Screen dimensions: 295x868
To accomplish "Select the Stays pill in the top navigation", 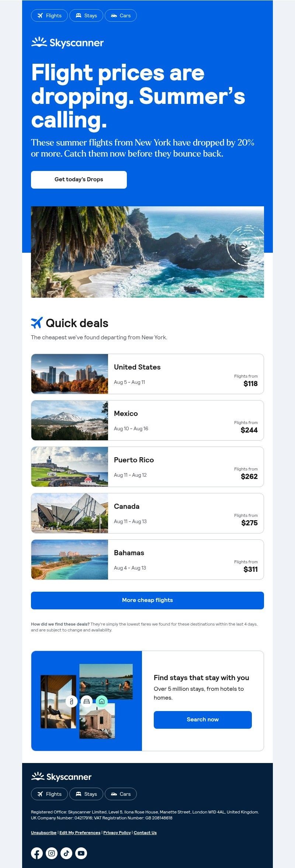I will tap(86, 15).
